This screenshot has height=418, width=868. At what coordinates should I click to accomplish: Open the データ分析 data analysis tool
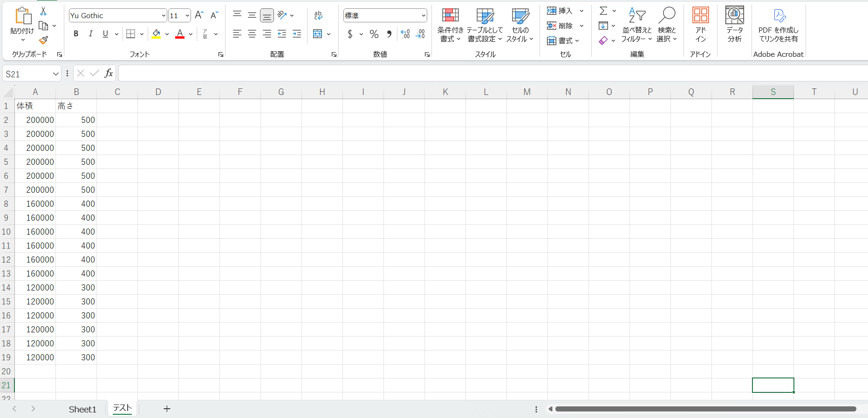click(x=734, y=25)
